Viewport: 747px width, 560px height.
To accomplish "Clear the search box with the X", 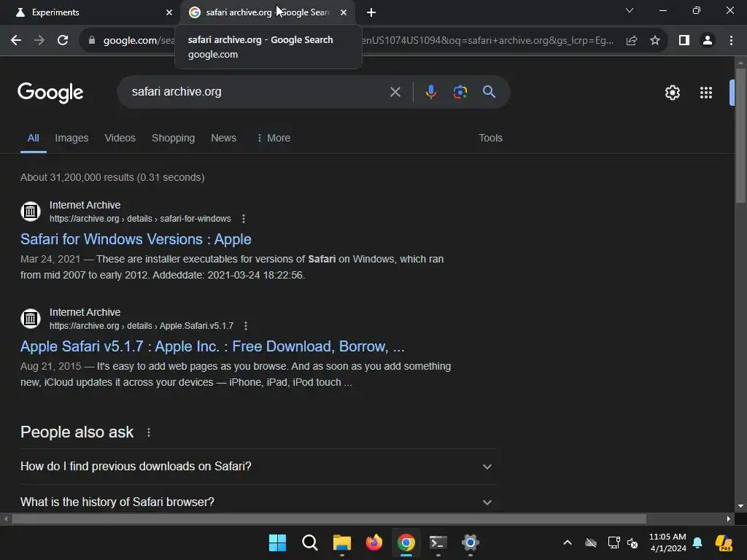I will [395, 92].
